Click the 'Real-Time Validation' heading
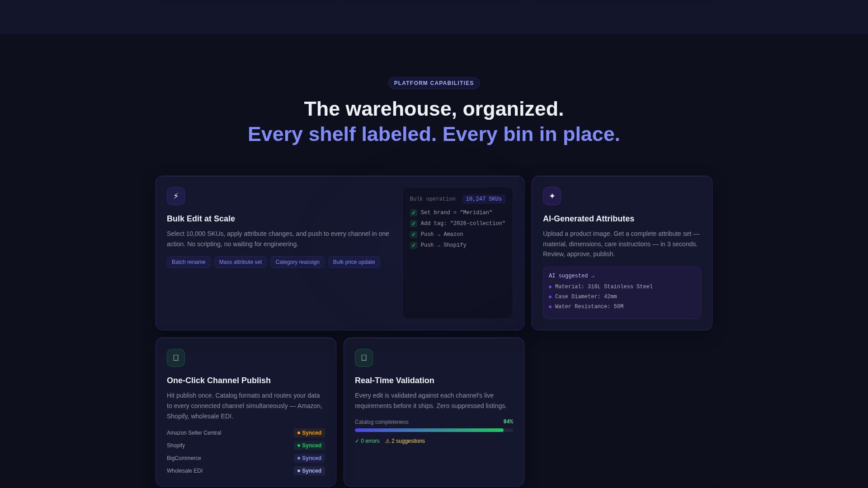Image resolution: width=868 pixels, height=488 pixels. (395, 380)
